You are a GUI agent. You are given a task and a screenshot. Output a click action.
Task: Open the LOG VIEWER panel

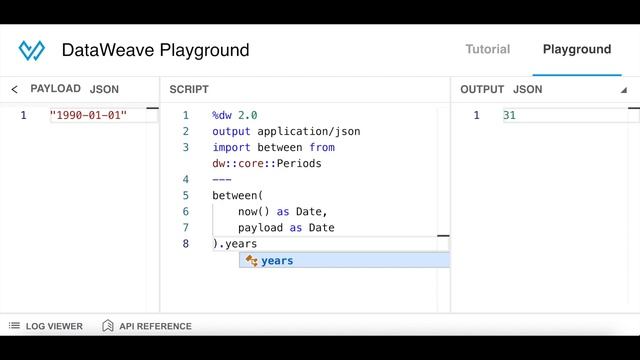[x=46, y=326]
